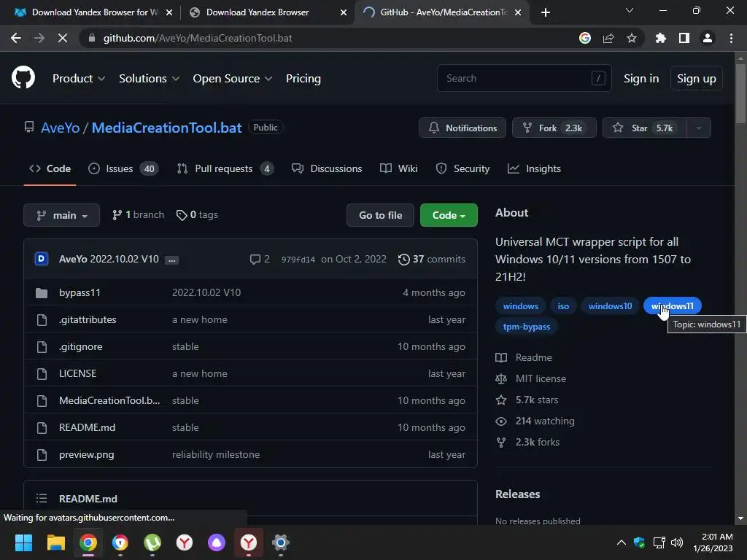This screenshot has width=747, height=560.
Task: Switch to the Code tab
Action: point(50,168)
